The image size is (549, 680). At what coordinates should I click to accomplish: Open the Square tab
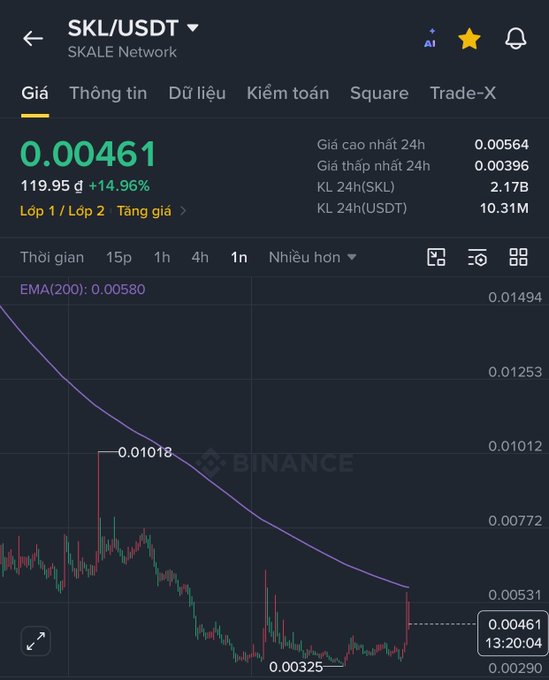pyautogui.click(x=379, y=93)
